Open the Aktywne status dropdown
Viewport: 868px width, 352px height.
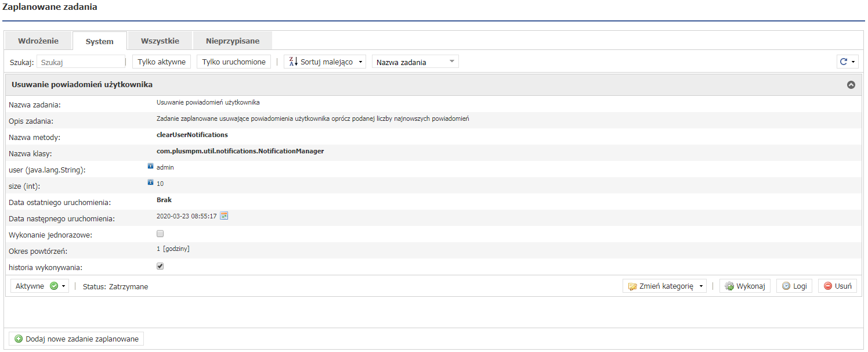(x=39, y=286)
